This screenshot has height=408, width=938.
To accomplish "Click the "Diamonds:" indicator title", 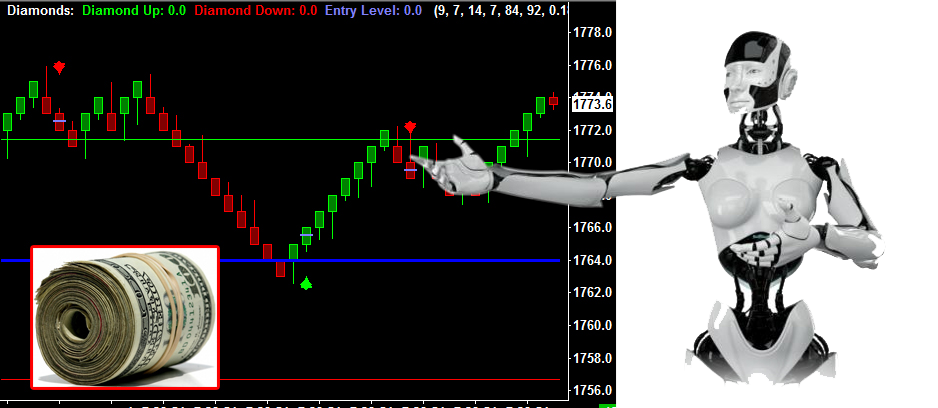I will (41, 10).
